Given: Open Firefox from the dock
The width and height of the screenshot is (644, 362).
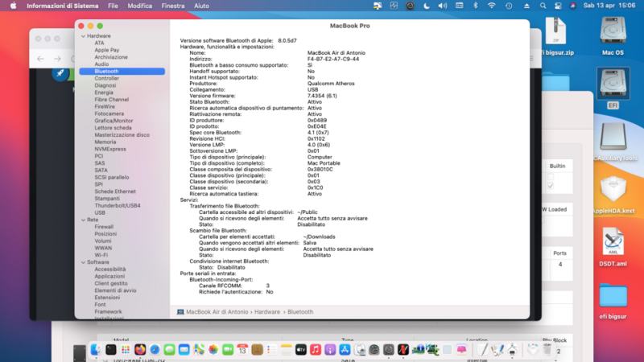Looking at the screenshot, I should coord(140,349).
